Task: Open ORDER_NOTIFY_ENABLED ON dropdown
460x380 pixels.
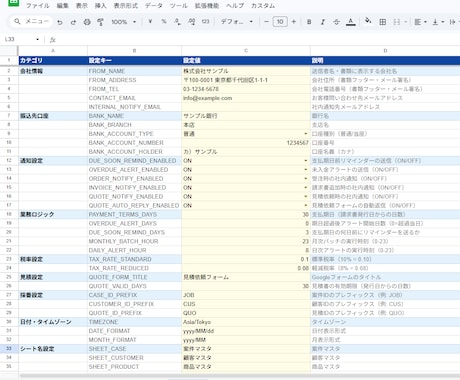Action: (x=306, y=179)
